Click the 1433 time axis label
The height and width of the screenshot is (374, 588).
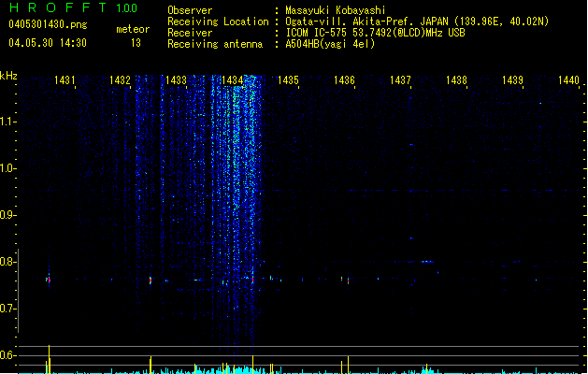pyautogui.click(x=176, y=80)
